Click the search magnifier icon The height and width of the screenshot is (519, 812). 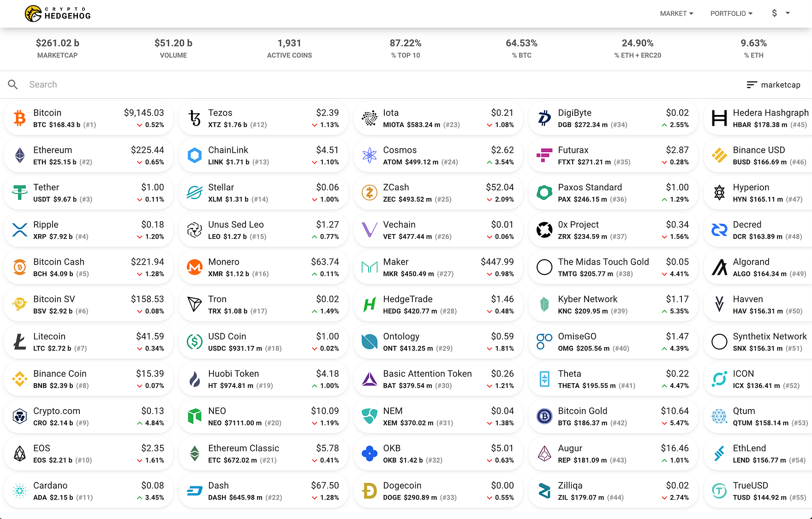(13, 84)
